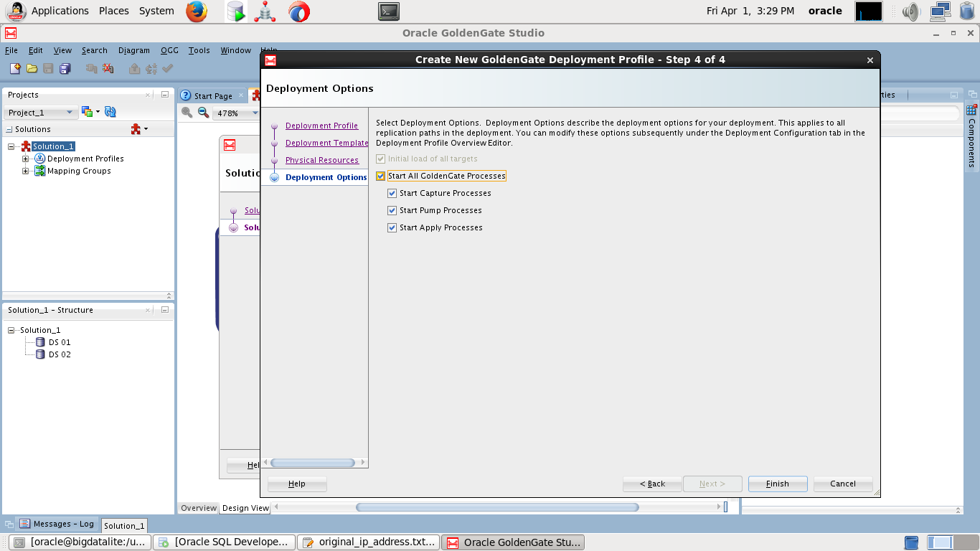The height and width of the screenshot is (551, 980).
Task: Collapse Solution_1 in Structure panel
Action: click(x=11, y=330)
